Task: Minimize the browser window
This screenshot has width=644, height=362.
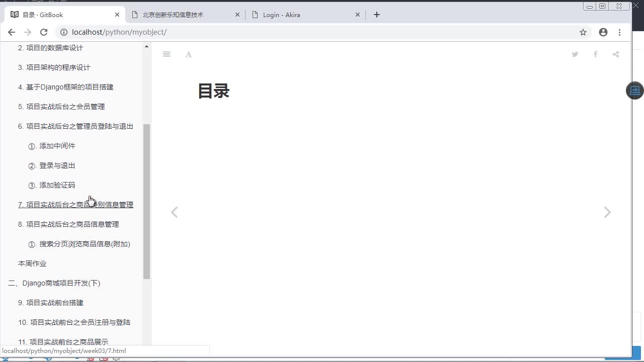Action: [x=590, y=6]
